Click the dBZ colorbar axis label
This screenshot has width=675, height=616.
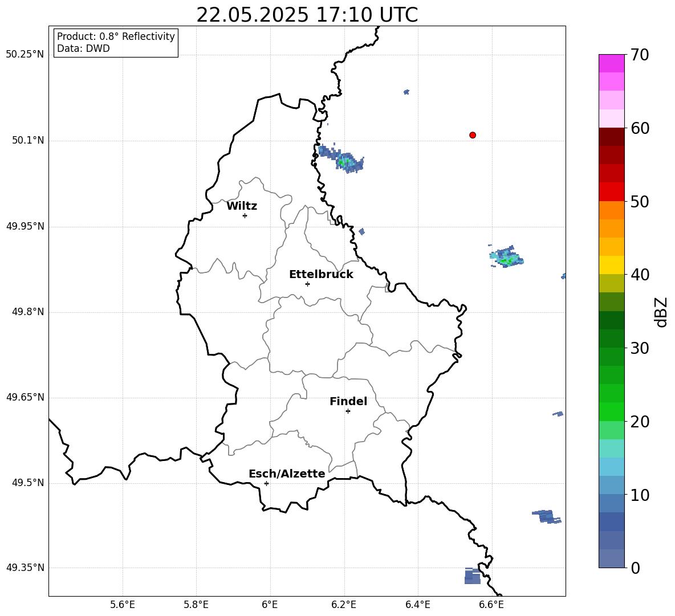click(662, 312)
